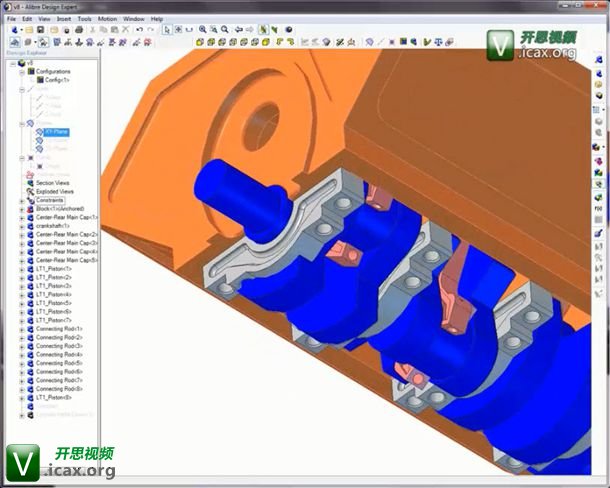Image resolution: width=610 pixels, height=488 pixels.
Task: Click the first yellow cube view icon
Action: point(200,42)
